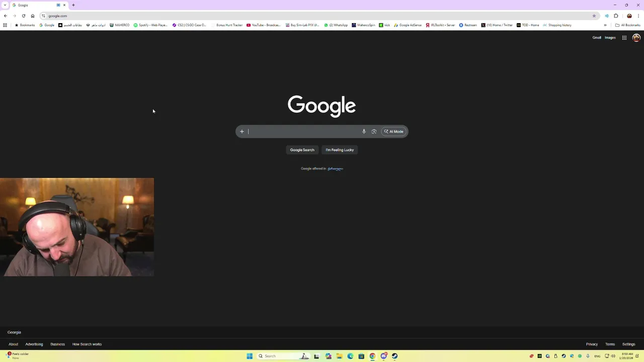Screen dimensions: 644x362
Task: Open the Google AdSense bookmark
Action: pos(408,25)
